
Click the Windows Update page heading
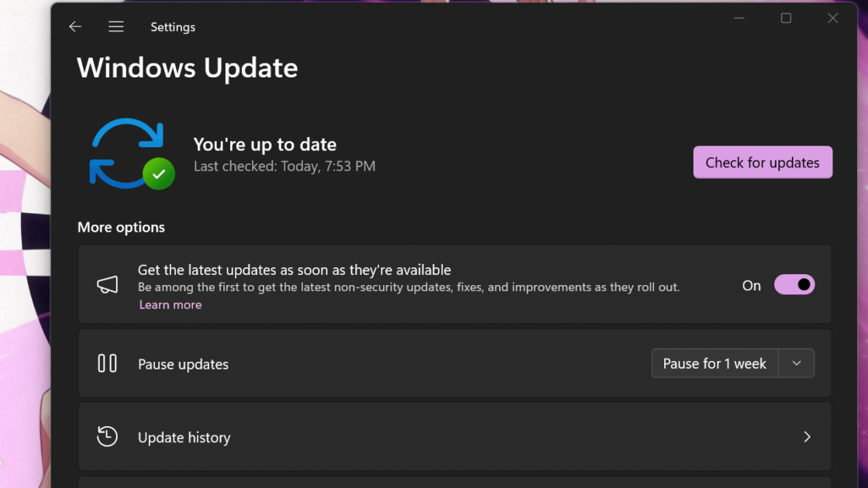pos(188,68)
